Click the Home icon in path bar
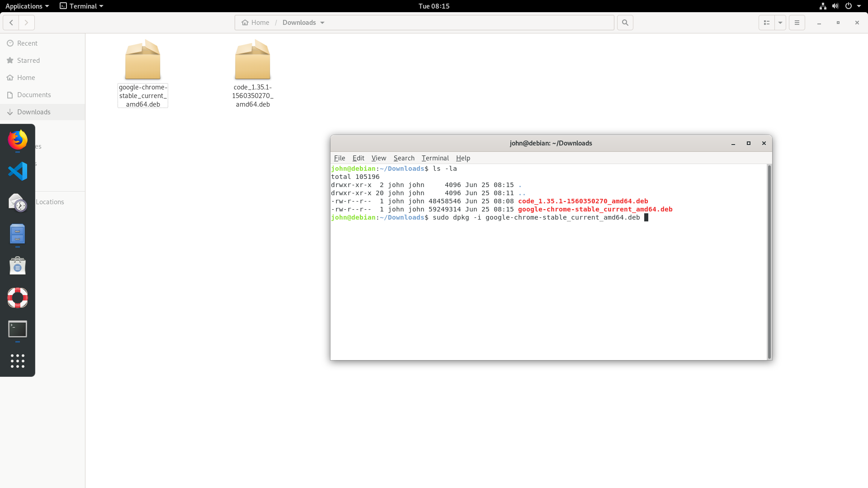Image resolution: width=868 pixels, height=488 pixels. pyautogui.click(x=245, y=23)
